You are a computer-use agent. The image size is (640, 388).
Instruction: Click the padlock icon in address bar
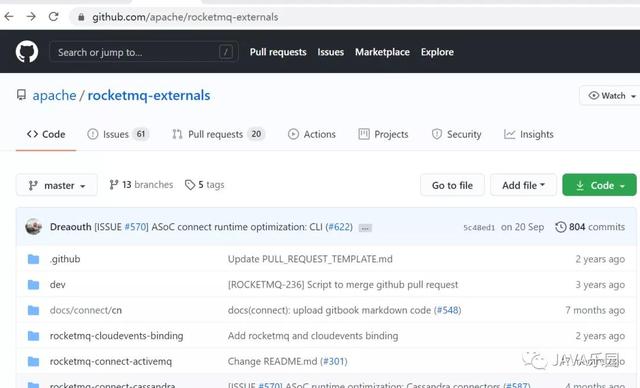[81, 17]
